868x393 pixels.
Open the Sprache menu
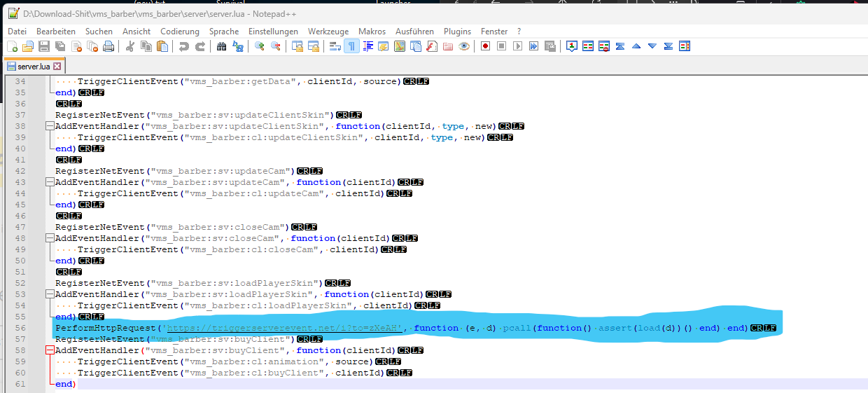pyautogui.click(x=224, y=32)
